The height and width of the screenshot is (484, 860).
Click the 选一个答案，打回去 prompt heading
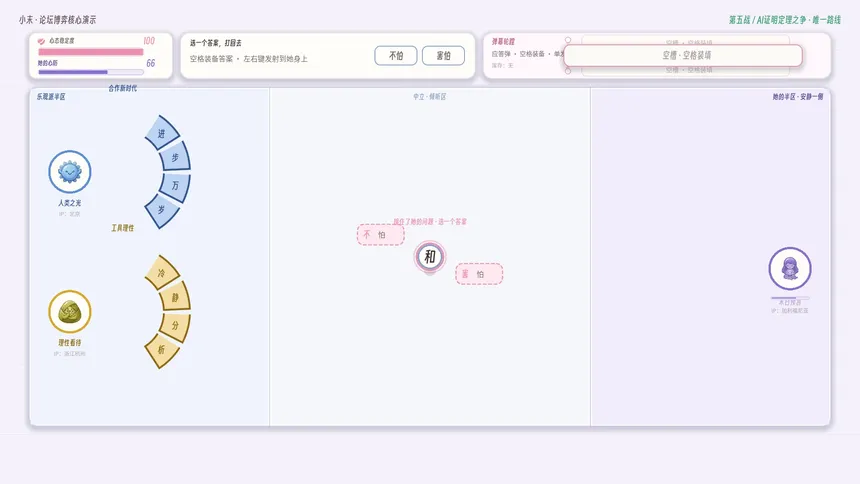point(216,43)
